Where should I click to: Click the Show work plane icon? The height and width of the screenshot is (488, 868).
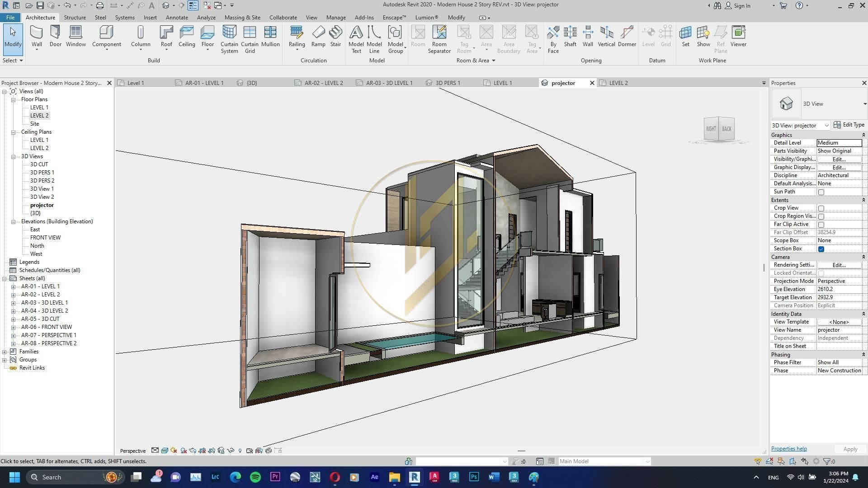coord(703,36)
